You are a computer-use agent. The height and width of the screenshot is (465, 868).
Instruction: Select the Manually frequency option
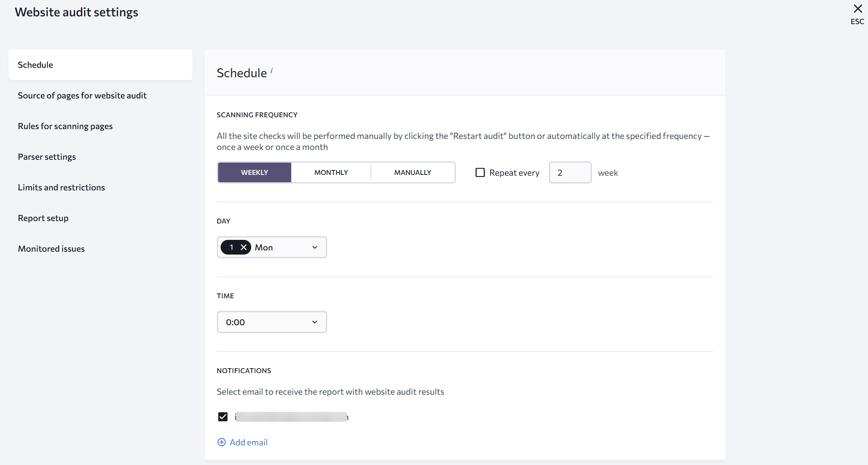[413, 172]
